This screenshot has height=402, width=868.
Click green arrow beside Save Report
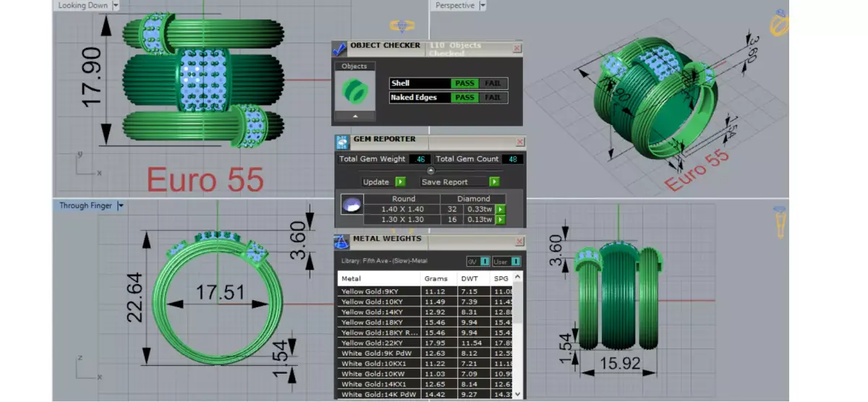tap(494, 182)
